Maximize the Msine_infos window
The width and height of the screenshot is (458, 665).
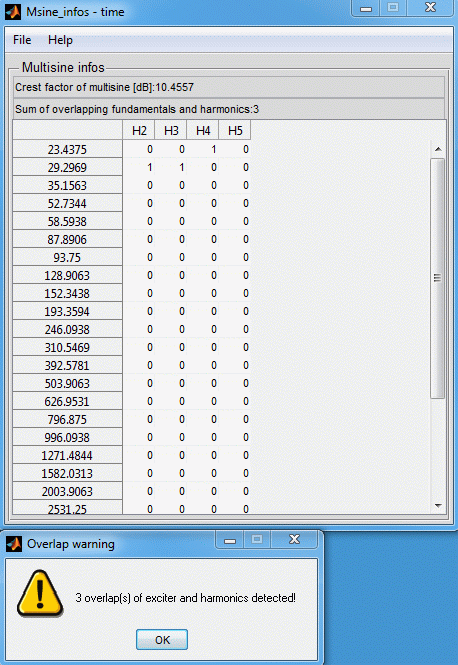(x=393, y=8)
